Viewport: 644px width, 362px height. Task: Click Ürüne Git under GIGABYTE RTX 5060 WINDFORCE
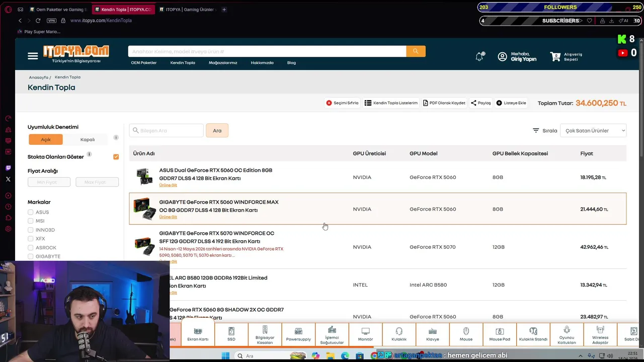point(168,217)
